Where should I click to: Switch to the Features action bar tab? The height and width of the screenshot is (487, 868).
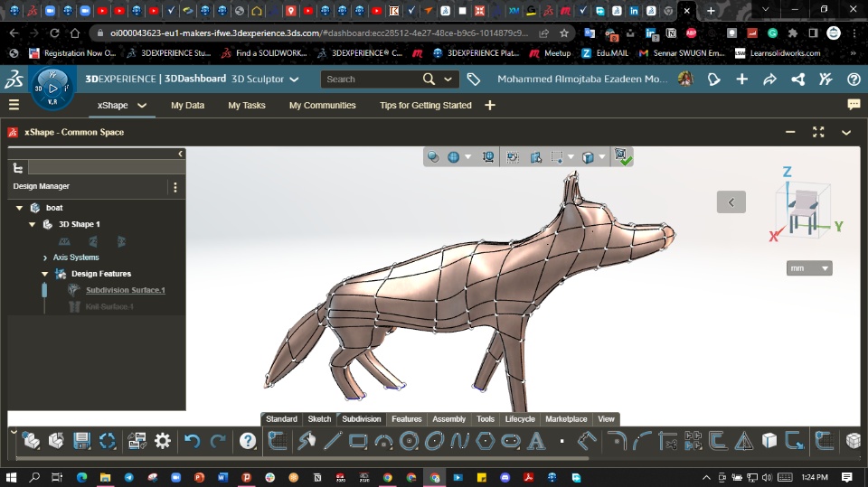[406, 419]
